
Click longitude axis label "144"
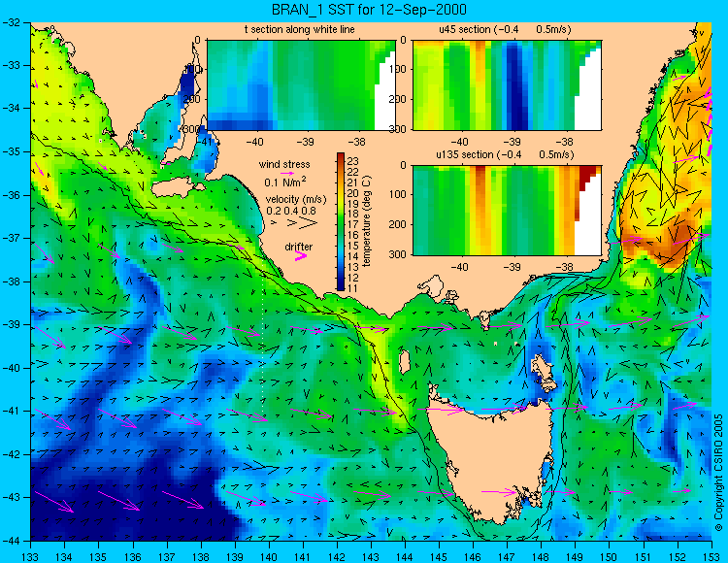pos(405,556)
